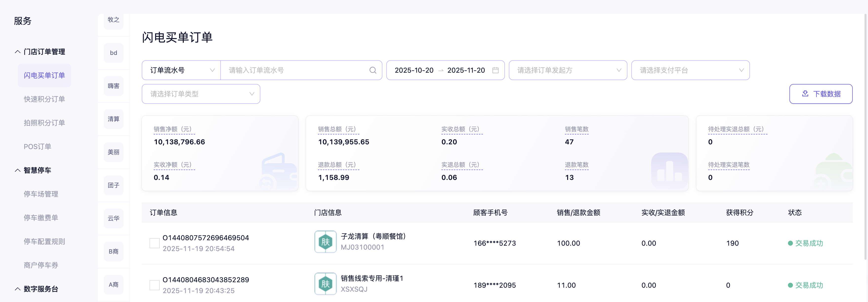Select the B商 avatar tile
Image resolution: width=868 pixels, height=302 pixels.
point(114,251)
